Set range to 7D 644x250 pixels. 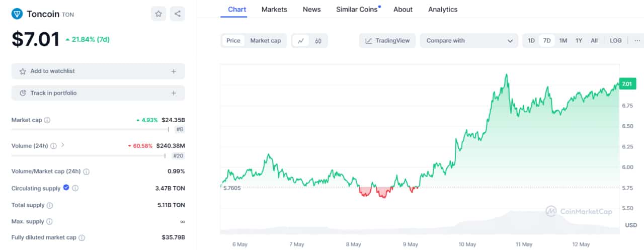click(x=547, y=41)
